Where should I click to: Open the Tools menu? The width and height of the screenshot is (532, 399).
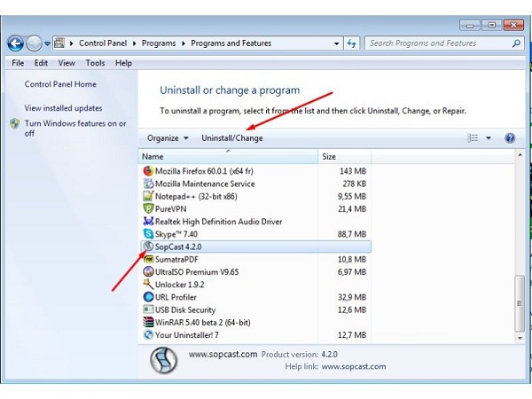click(x=95, y=63)
